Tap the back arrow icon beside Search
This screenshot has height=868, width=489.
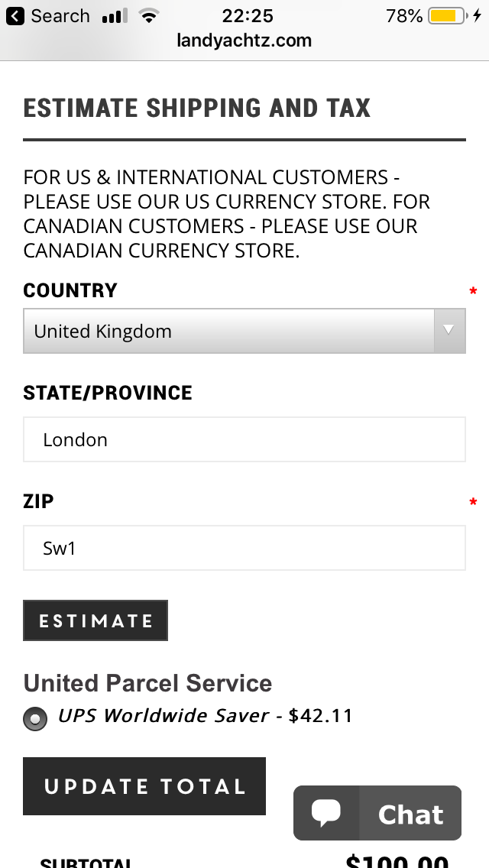[x=15, y=16]
